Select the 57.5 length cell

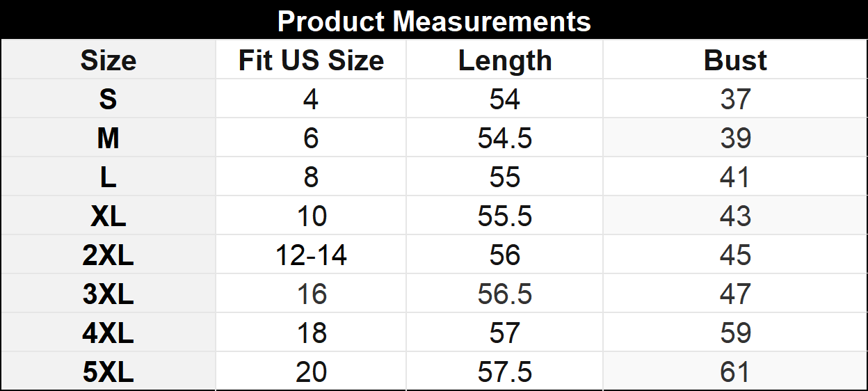tap(504, 372)
